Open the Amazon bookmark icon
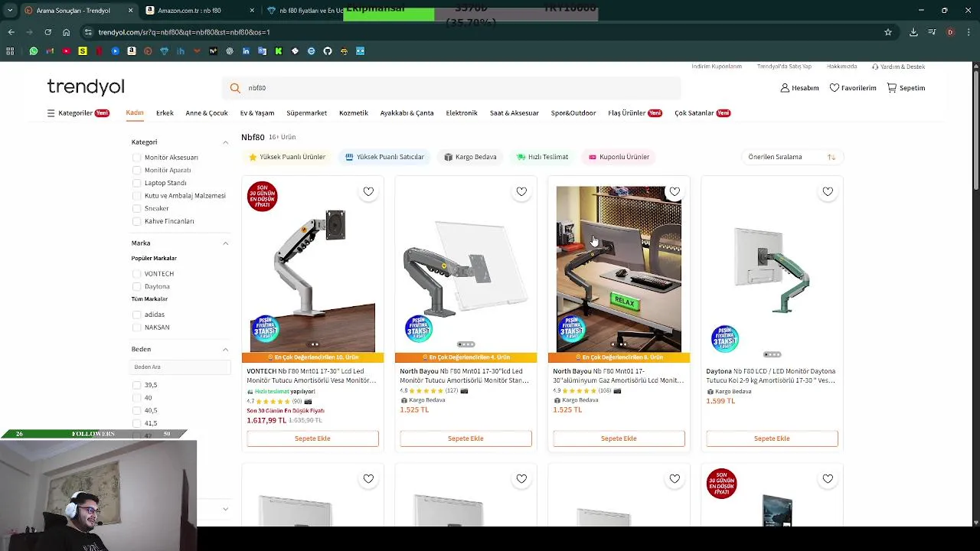980x551 pixels. [x=132, y=51]
